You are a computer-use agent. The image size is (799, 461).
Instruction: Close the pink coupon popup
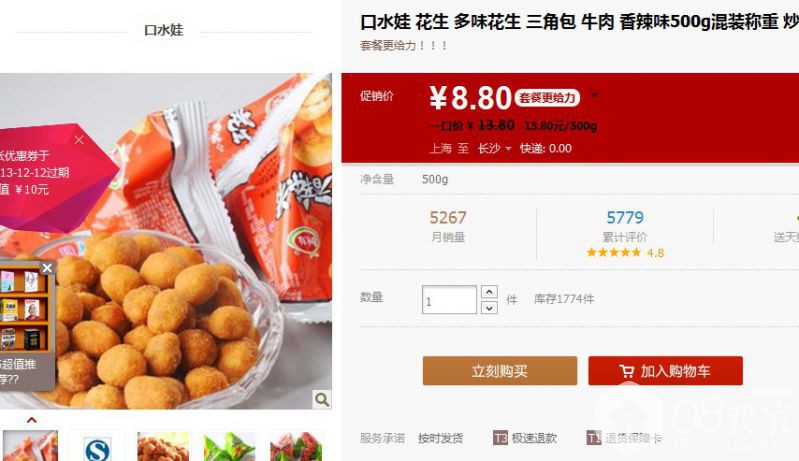(79, 140)
